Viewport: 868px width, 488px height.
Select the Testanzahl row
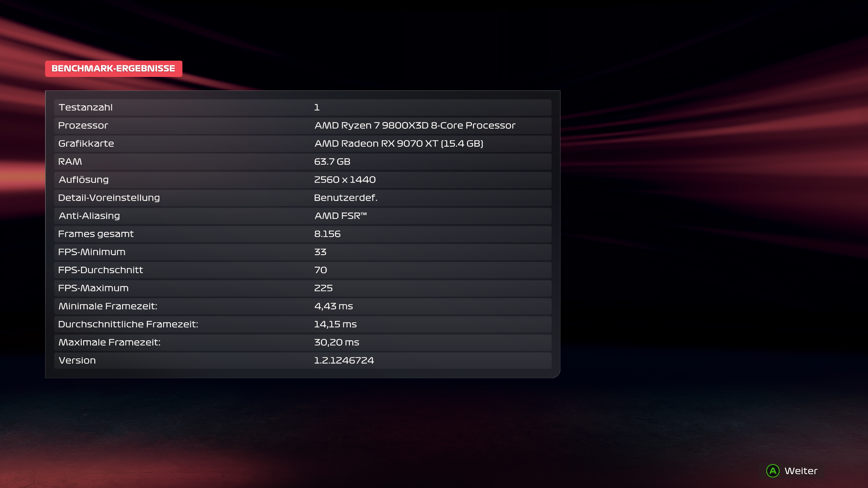pyautogui.click(x=302, y=107)
